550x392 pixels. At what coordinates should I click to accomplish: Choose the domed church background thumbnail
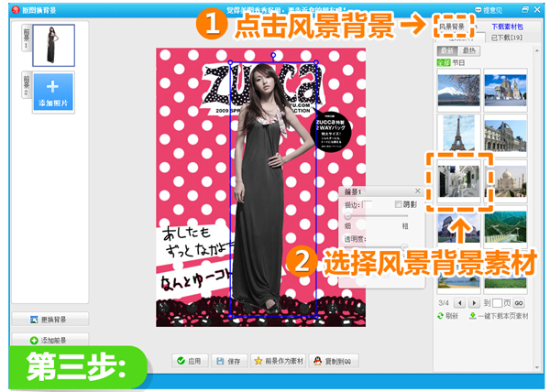505,90
